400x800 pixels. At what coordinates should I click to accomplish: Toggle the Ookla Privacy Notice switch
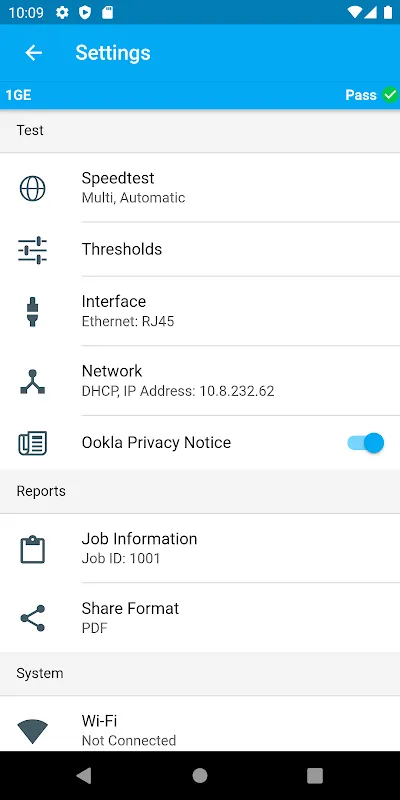click(x=366, y=443)
